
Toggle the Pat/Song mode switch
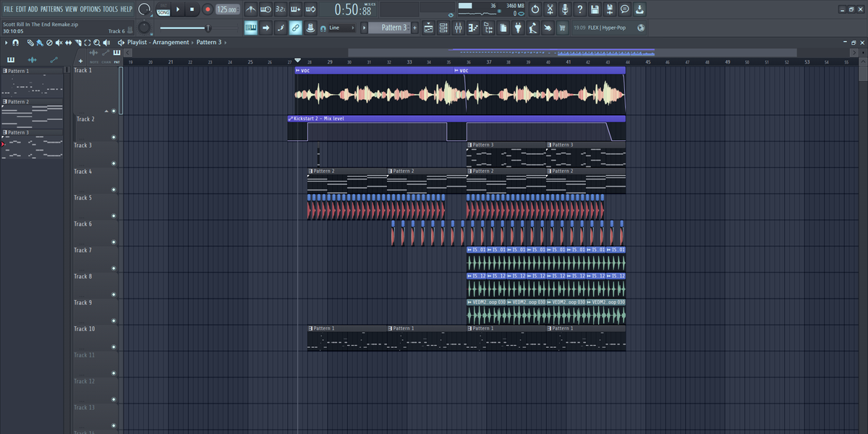(163, 9)
